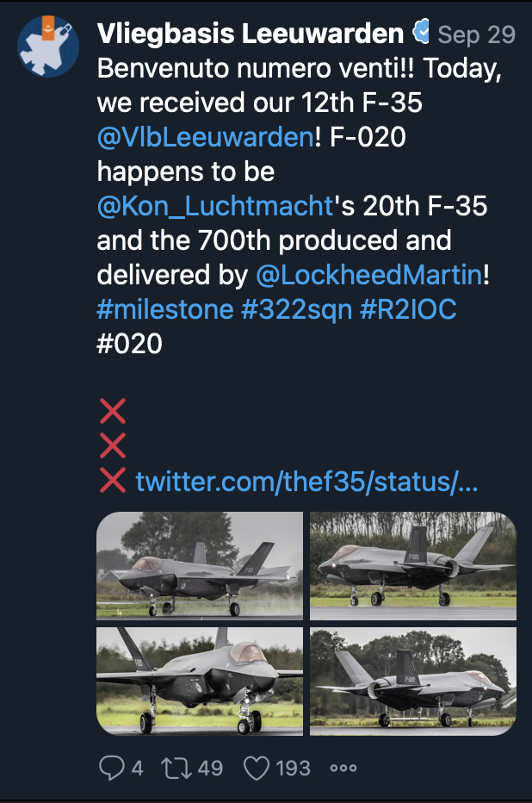Open the #milestone hashtag
The image size is (532, 803).
tap(165, 309)
